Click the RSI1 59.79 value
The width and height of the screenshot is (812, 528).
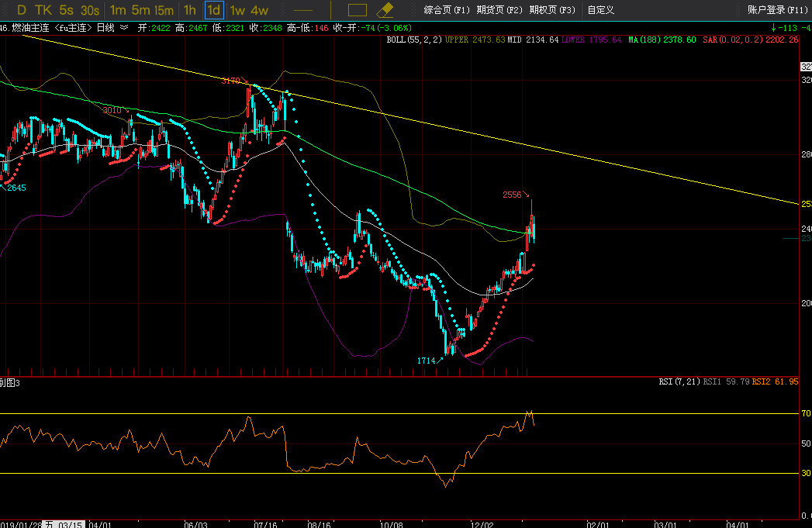(726, 381)
